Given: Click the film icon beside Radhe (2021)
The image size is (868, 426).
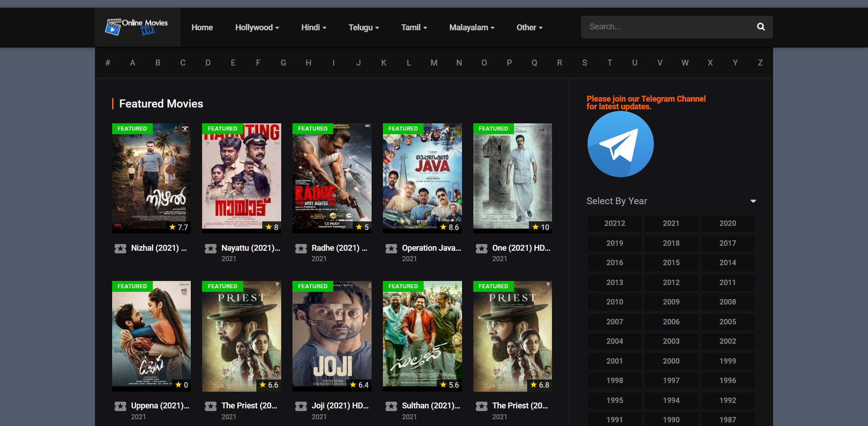Looking at the screenshot, I should tap(301, 248).
